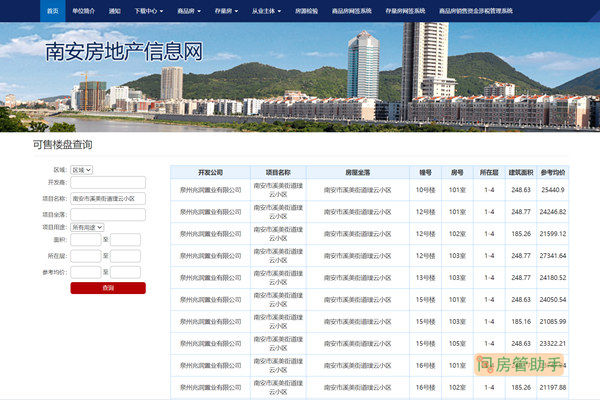
Task: Open the 项目用途 dropdown showing 所有用途
Action: click(x=87, y=227)
